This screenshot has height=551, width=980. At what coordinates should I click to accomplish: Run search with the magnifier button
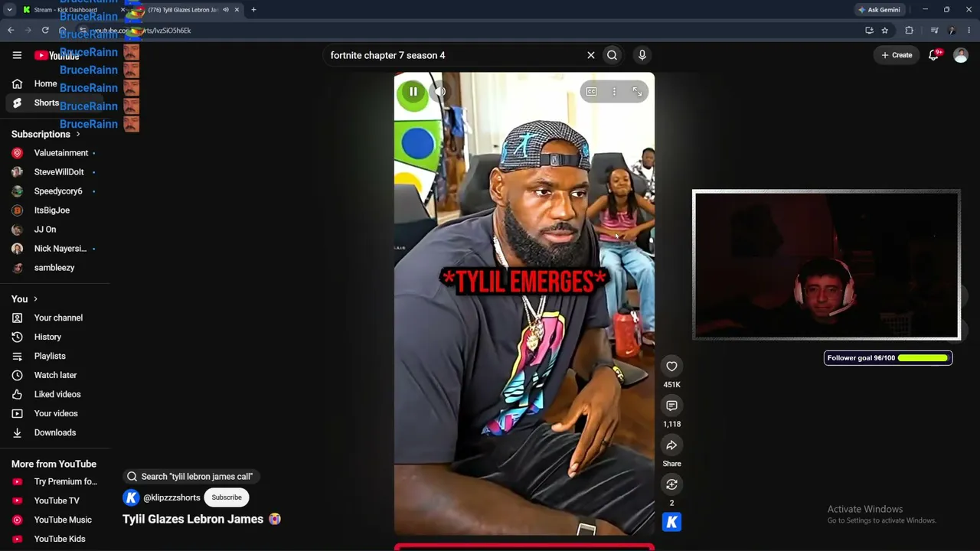pyautogui.click(x=612, y=55)
